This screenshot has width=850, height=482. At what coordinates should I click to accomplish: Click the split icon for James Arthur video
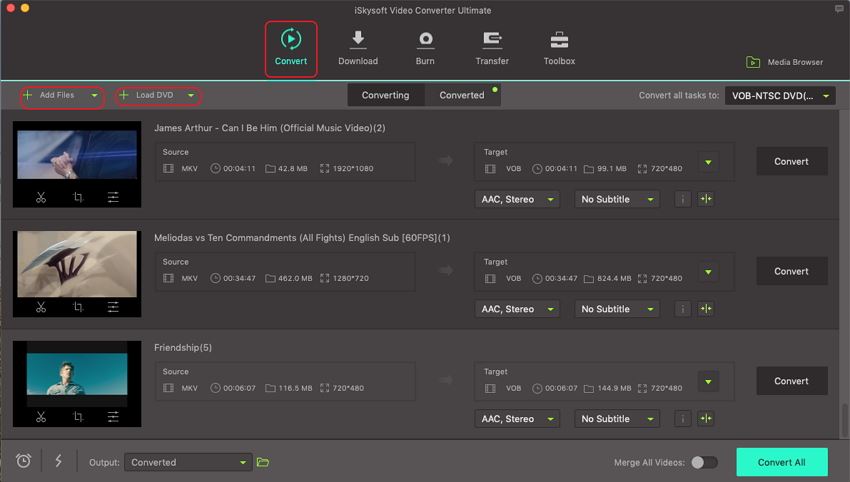(706, 199)
